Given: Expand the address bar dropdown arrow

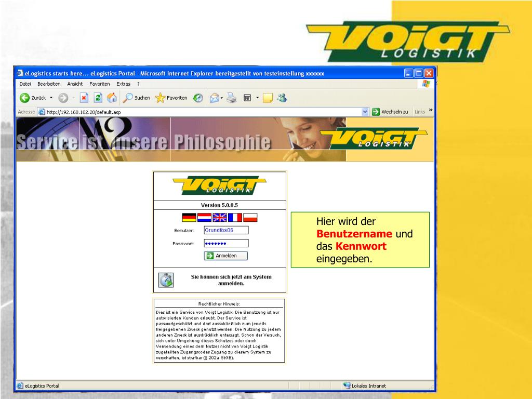Looking at the screenshot, I should [x=365, y=112].
